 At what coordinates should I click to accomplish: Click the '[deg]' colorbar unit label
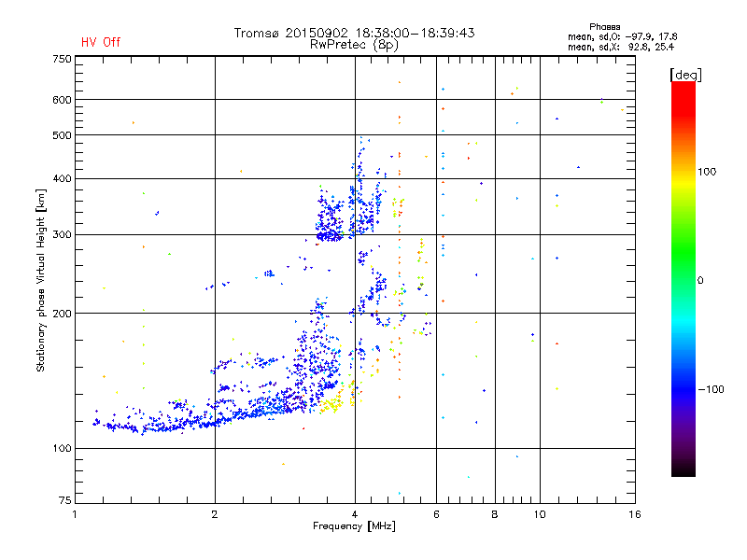685,75
